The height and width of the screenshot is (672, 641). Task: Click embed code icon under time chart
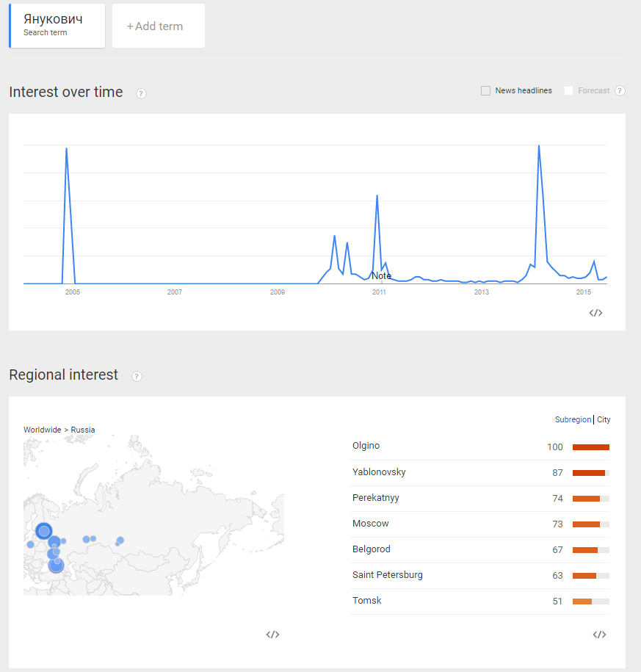[595, 313]
